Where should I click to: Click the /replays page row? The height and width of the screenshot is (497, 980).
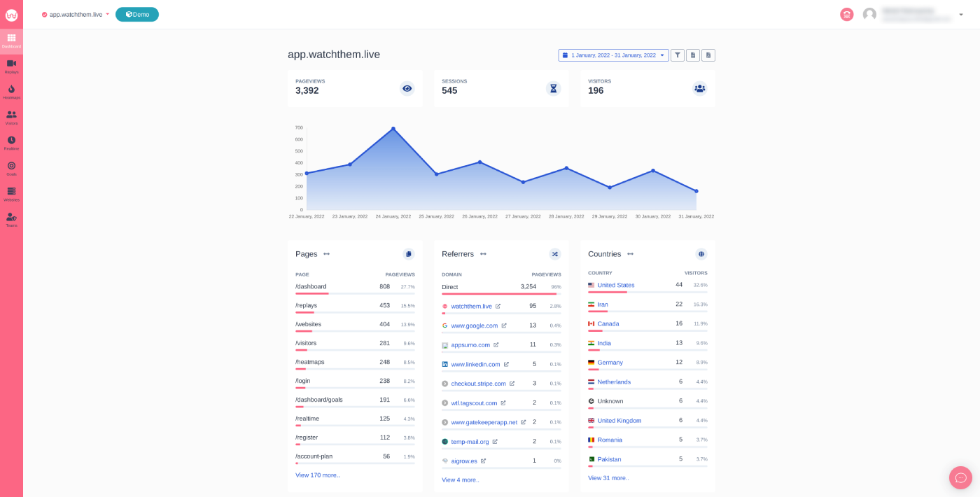point(355,307)
